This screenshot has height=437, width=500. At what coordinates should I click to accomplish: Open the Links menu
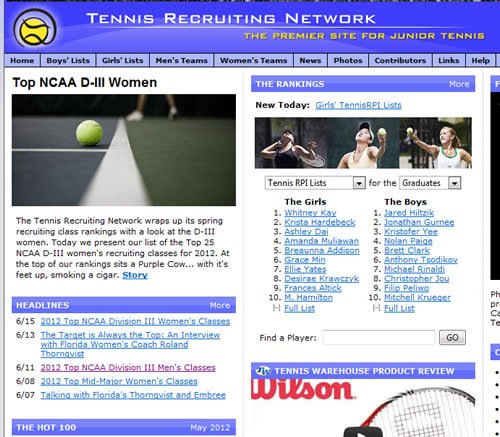449,61
